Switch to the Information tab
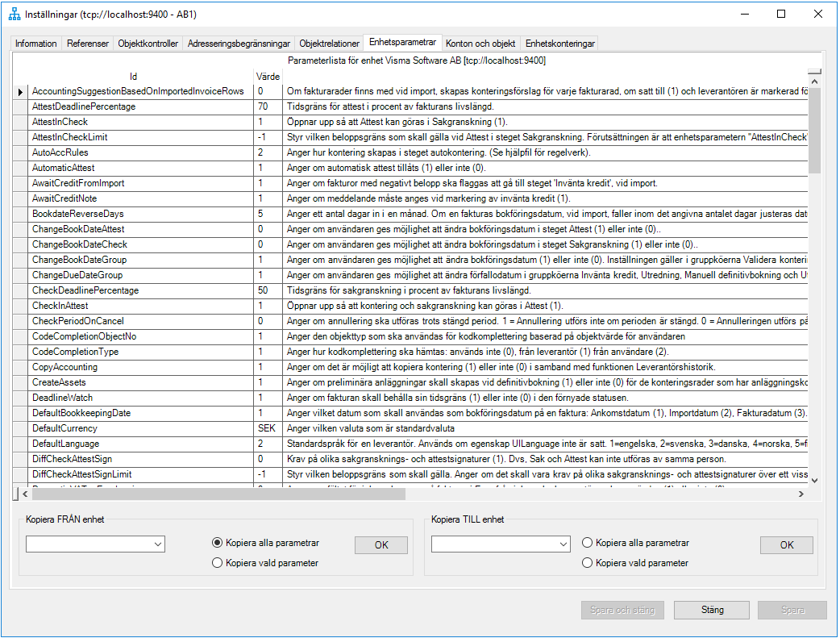The width and height of the screenshot is (840, 638). pos(35,44)
